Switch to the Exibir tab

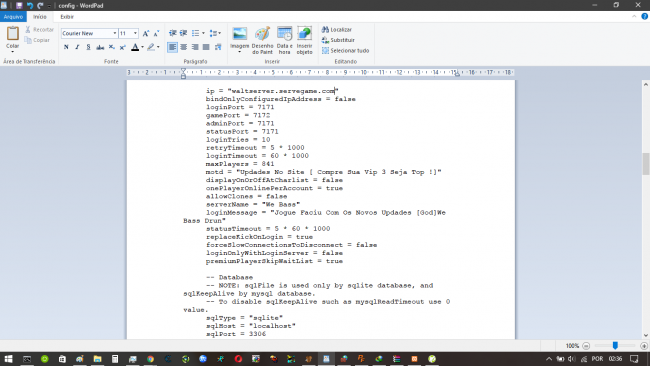tap(67, 17)
